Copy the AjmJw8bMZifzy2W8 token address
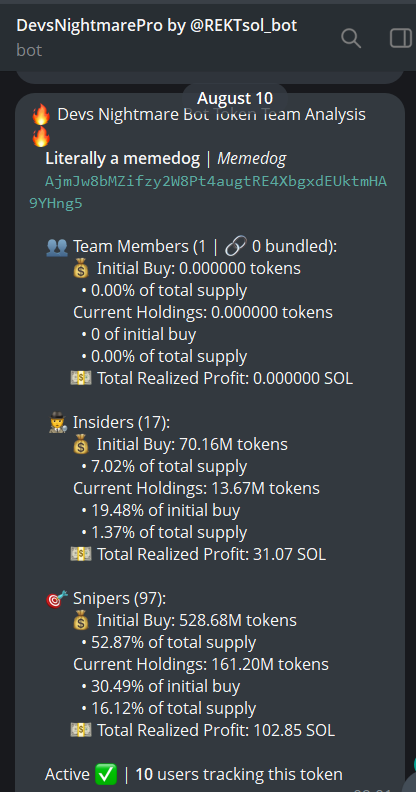416x792 pixels. (x=208, y=192)
